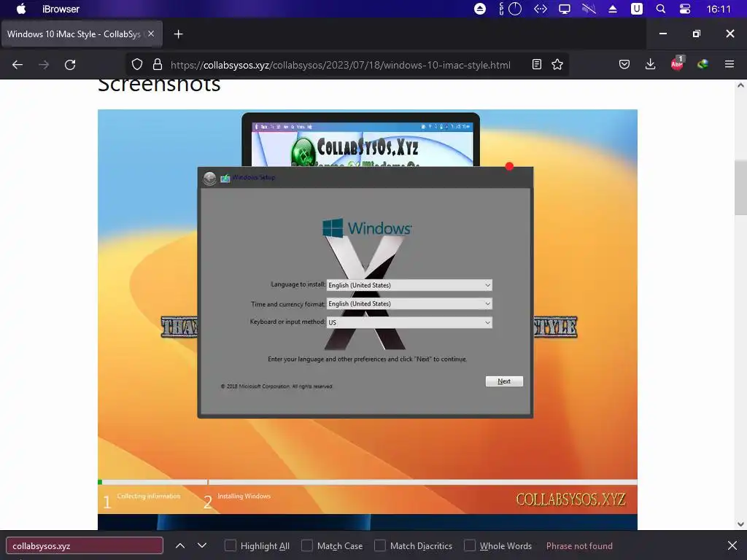Click the red dot on the setup window
The image size is (747, 560).
509,166
